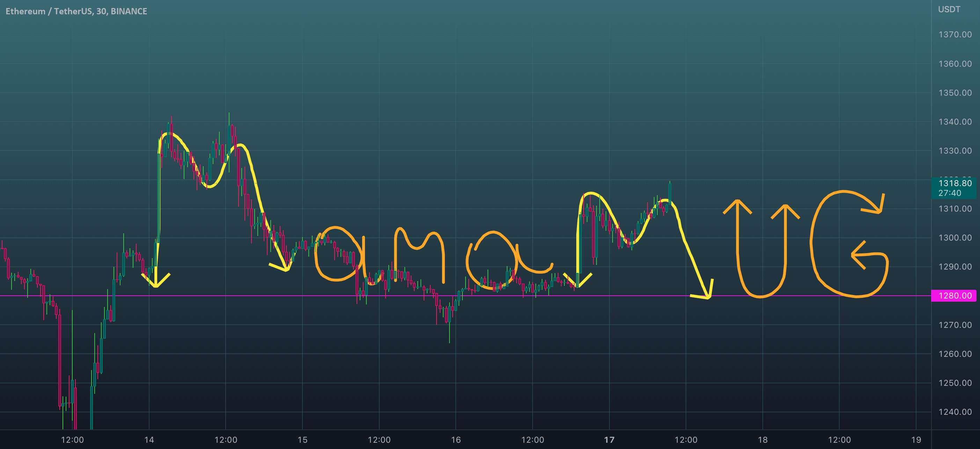The image size is (980, 449).
Task: Click the 12:00 label between 15 and 16
Action: (x=379, y=440)
